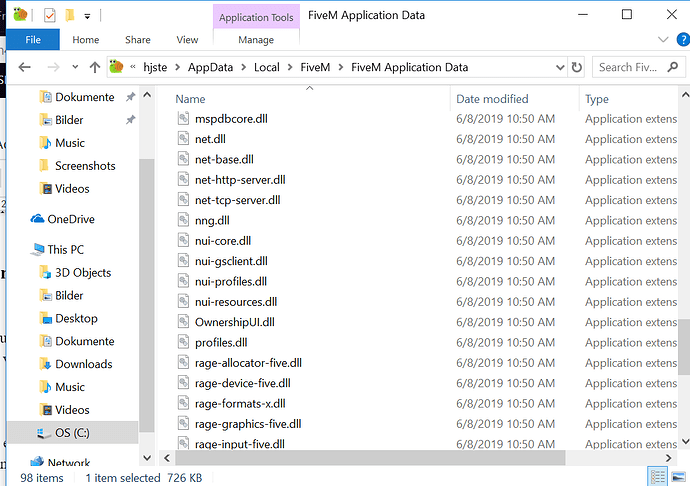
Task: Refresh the folder view
Action: pos(576,67)
